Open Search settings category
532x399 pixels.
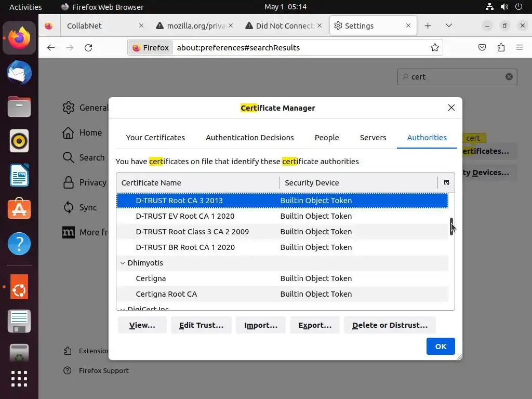click(84, 157)
